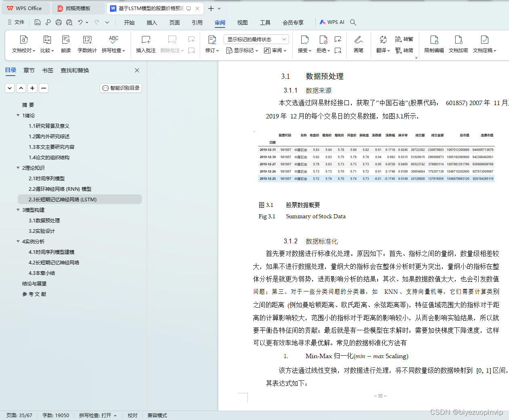This screenshot has height=420, width=509.
Task: Convert text with 转繁 button
Action: (x=404, y=39)
